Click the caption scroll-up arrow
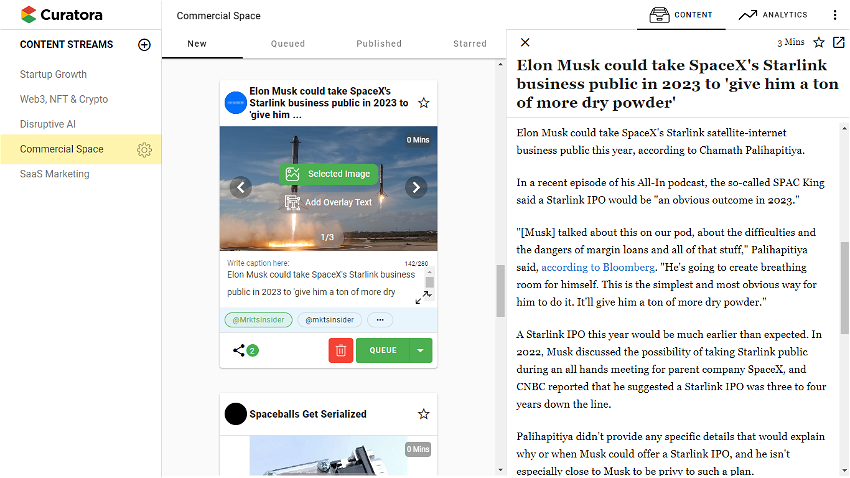 click(x=430, y=272)
